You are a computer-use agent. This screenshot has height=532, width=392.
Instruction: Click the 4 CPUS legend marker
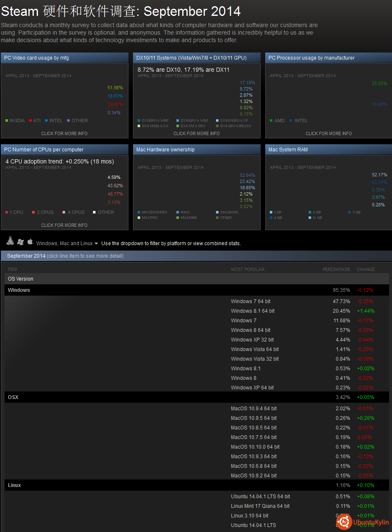[x=64, y=212]
